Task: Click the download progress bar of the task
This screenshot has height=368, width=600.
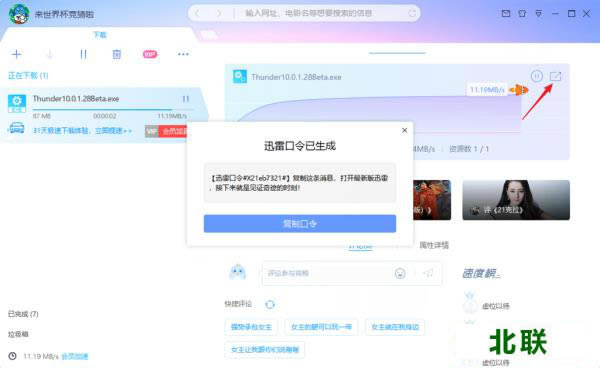Action: [x=113, y=109]
